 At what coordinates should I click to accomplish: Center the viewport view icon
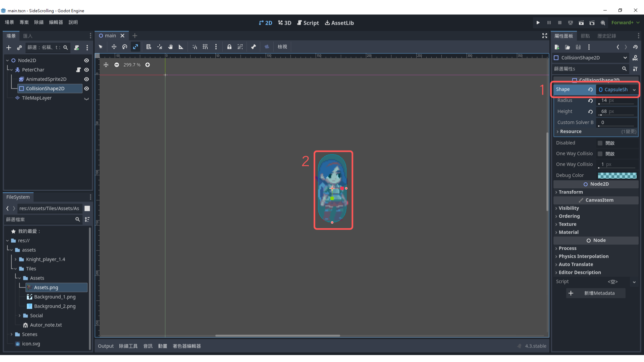click(106, 65)
